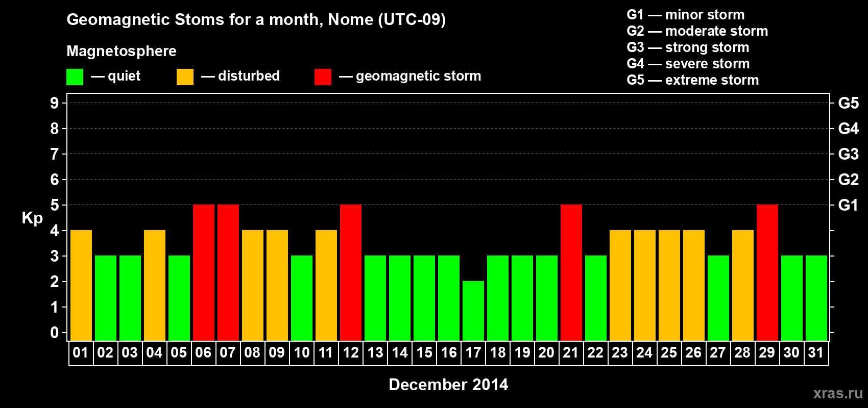Click the G5 label on right axis
868x408 pixels.
(848, 103)
